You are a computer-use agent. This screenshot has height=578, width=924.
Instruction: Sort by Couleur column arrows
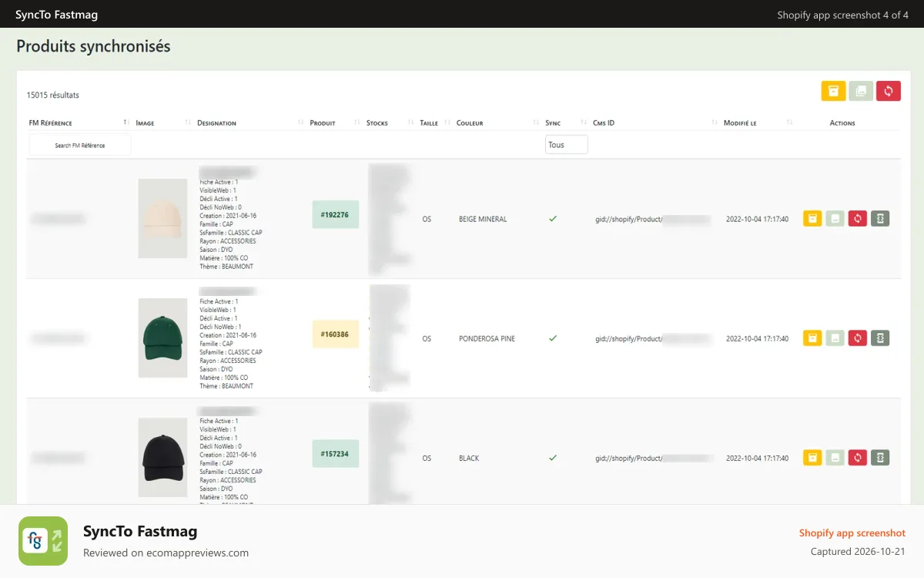536,123
